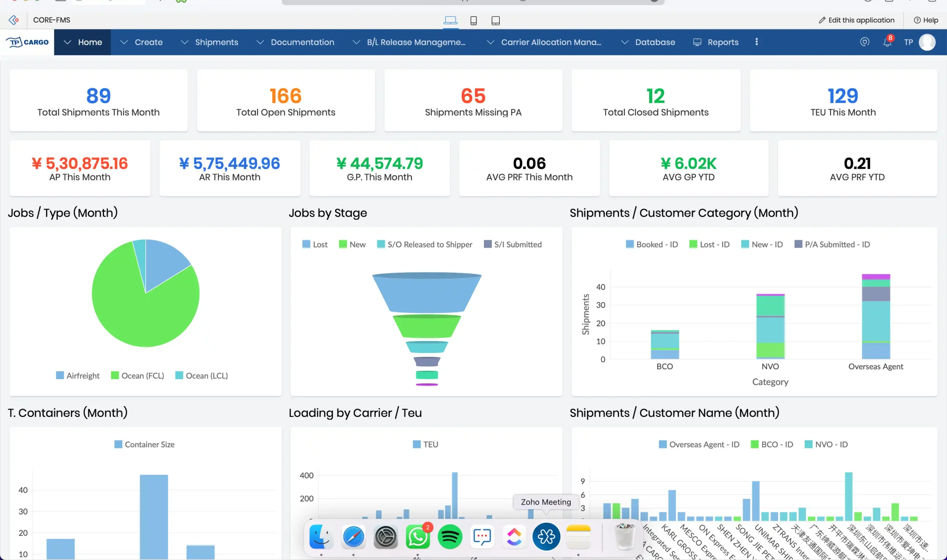
Task: Click the top blue funnel segment
Action: pos(427,293)
